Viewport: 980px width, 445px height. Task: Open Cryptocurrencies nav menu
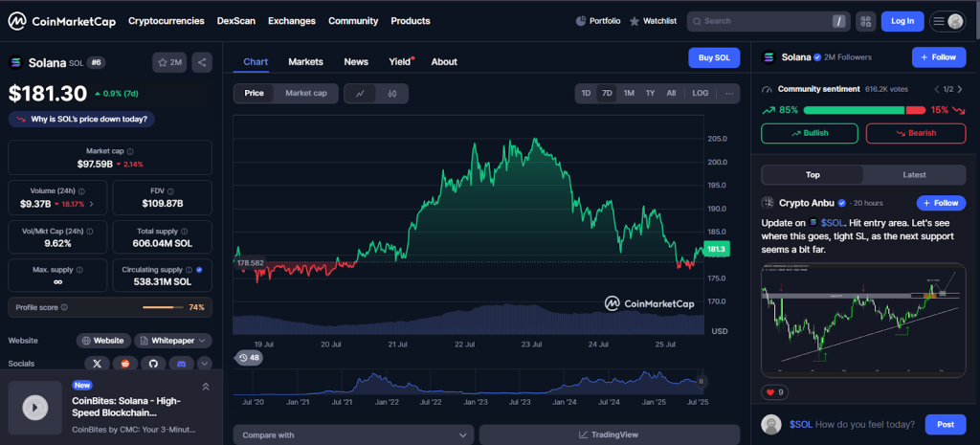(x=167, y=21)
